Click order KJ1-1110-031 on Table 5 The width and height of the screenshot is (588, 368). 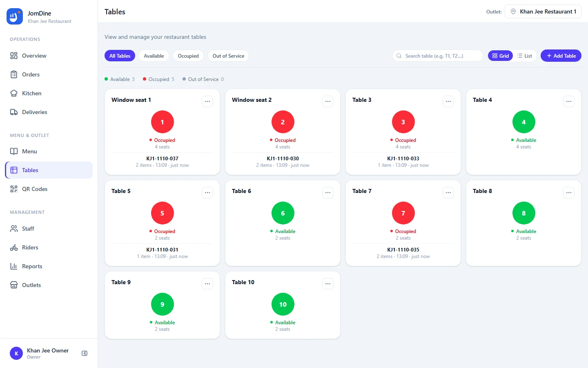pyautogui.click(x=163, y=249)
